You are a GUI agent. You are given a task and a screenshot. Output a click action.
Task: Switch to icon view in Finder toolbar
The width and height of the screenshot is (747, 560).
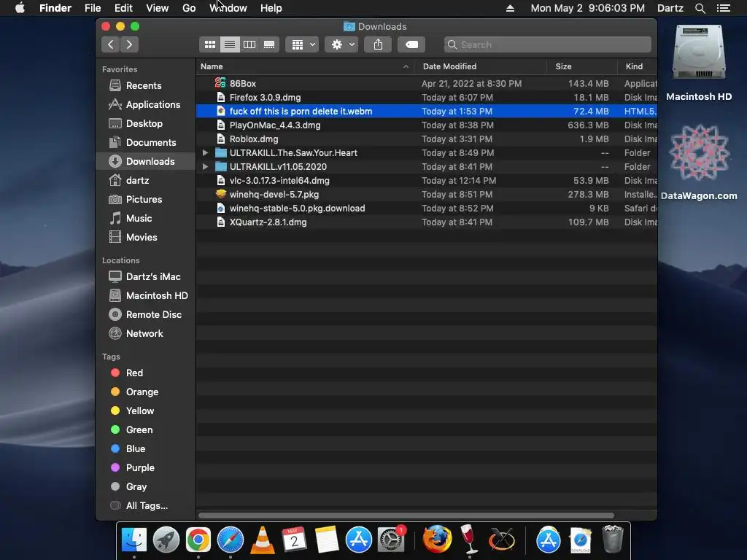coord(209,44)
